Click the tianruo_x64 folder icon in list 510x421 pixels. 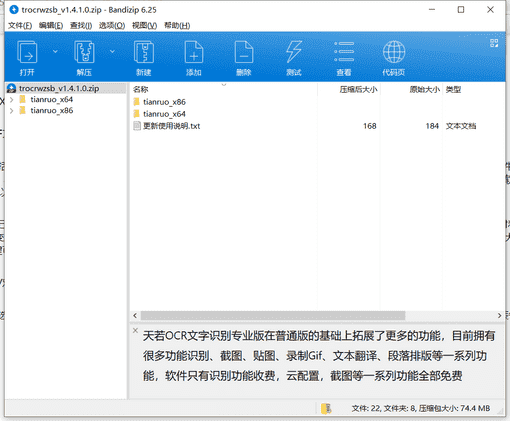click(136, 114)
